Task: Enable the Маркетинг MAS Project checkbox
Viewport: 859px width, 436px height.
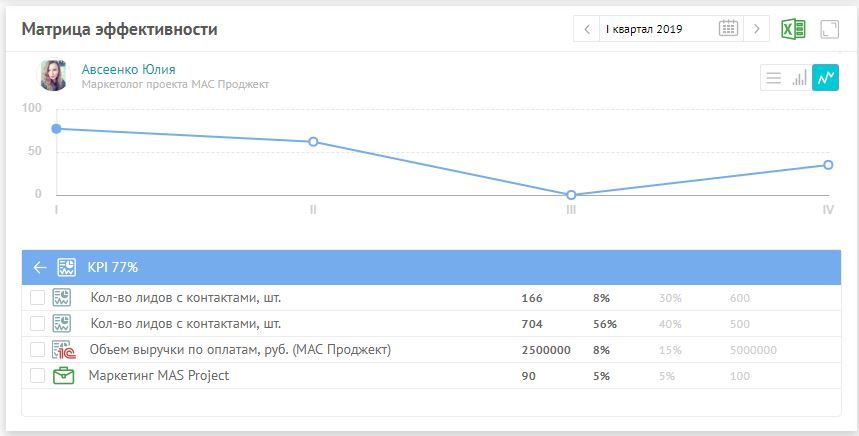Action: pos(37,376)
